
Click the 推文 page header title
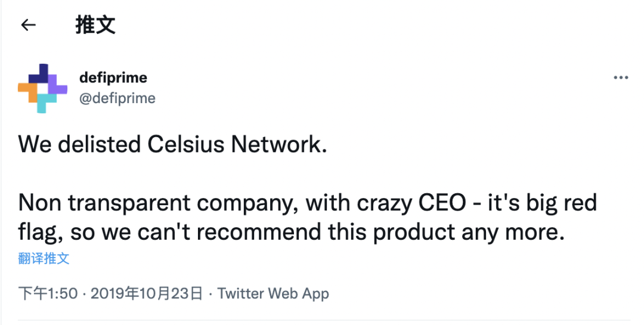point(95,25)
